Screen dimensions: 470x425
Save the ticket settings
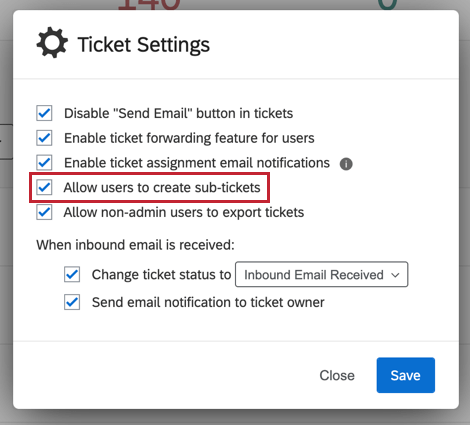click(x=406, y=375)
